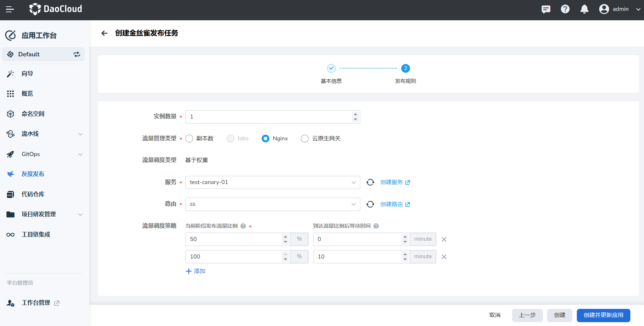Select the 副本数 radio option

pos(189,139)
